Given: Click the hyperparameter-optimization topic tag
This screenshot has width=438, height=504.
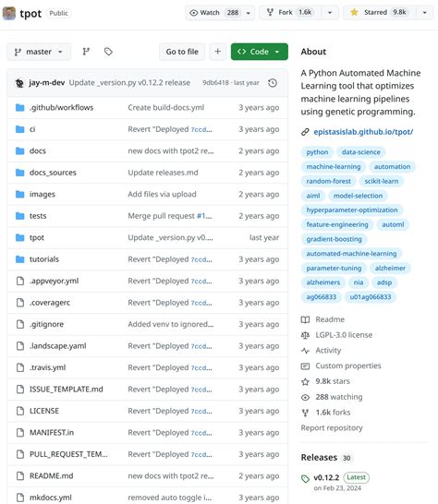Looking at the screenshot, I should 352,210.
